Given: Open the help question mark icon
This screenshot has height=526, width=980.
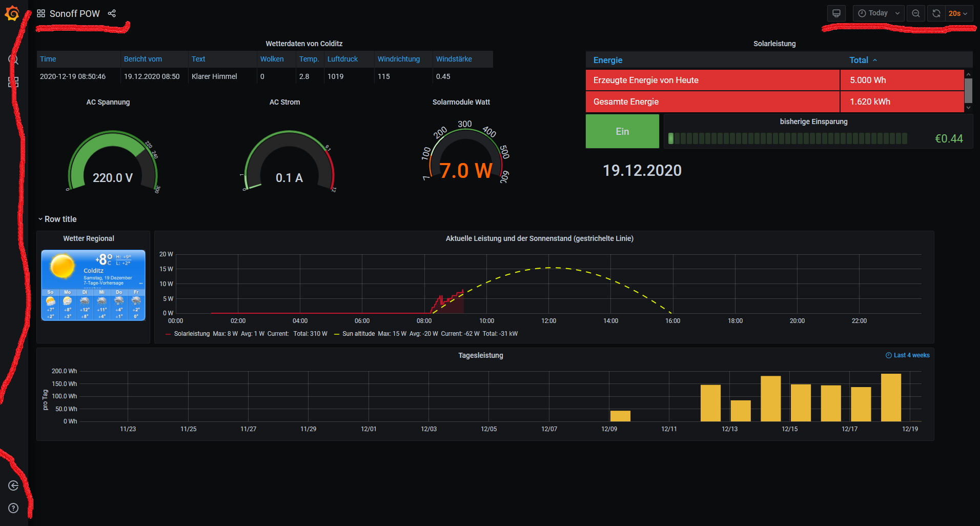Looking at the screenshot, I should pyautogui.click(x=13, y=508).
